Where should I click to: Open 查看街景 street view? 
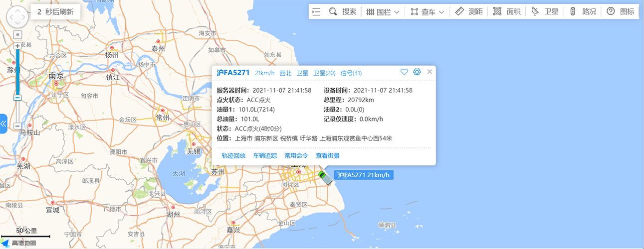click(328, 155)
